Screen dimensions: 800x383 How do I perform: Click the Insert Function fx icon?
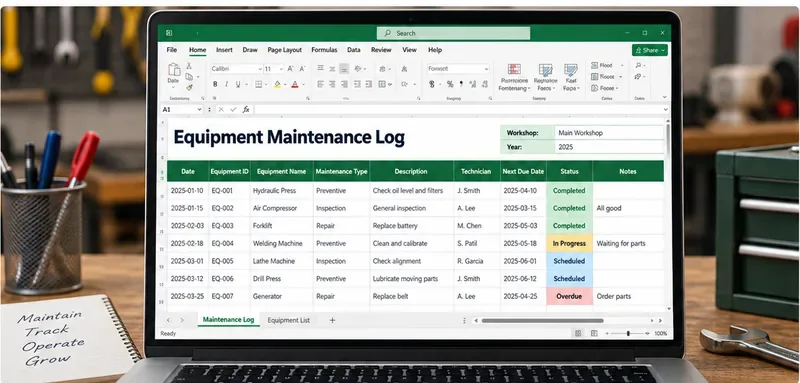point(246,109)
